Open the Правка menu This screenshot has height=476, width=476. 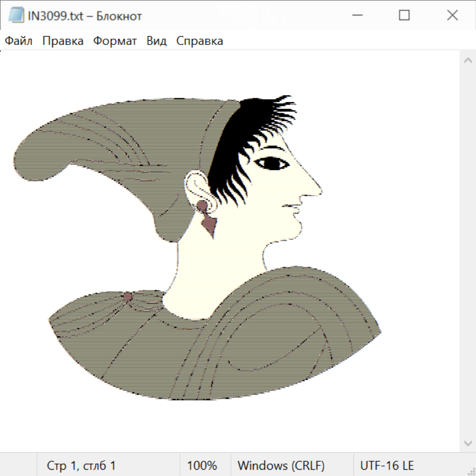point(63,41)
